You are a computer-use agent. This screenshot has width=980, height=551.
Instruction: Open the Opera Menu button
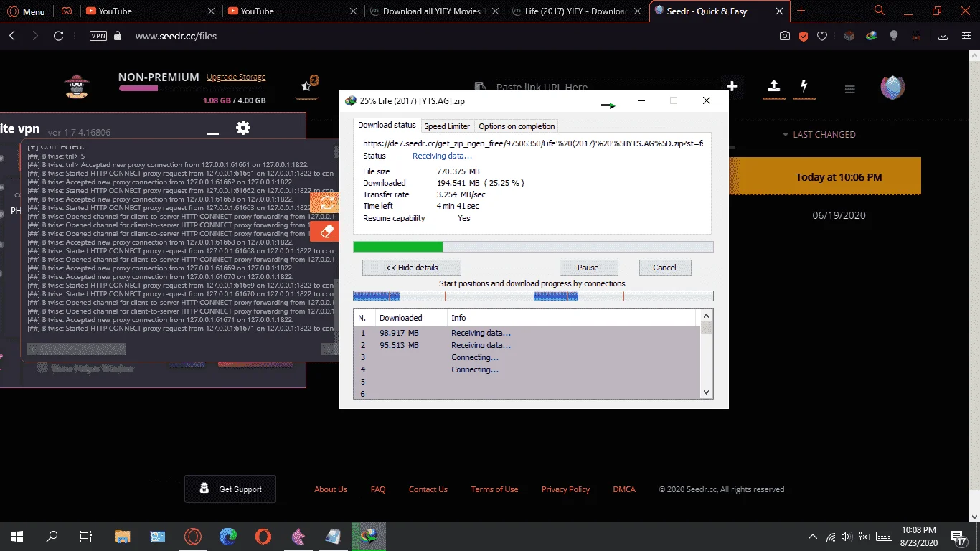26,11
